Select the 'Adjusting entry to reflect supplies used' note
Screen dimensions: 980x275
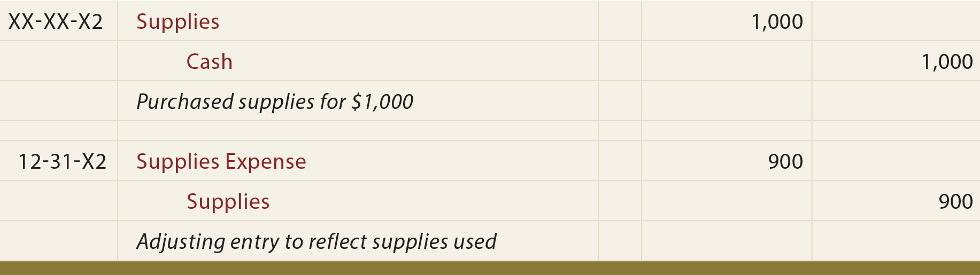pyautogui.click(x=317, y=241)
